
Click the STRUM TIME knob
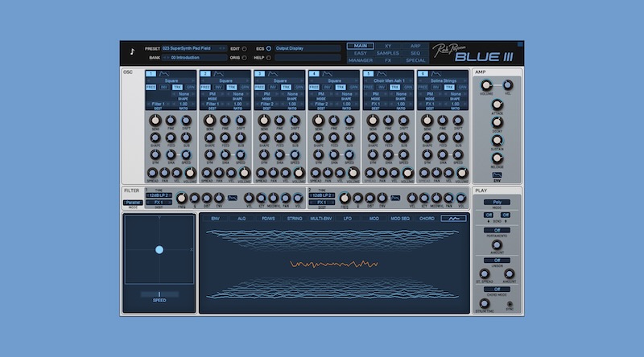(x=485, y=304)
